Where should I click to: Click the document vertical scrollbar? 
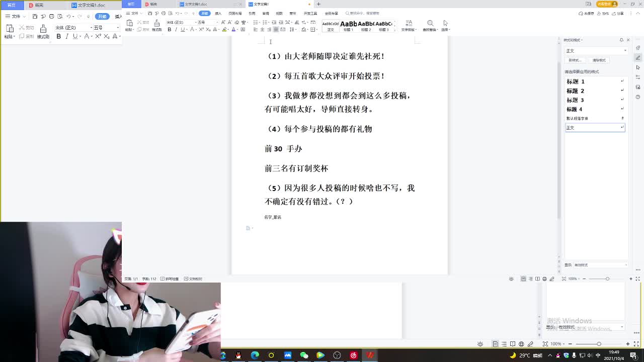coord(559,140)
